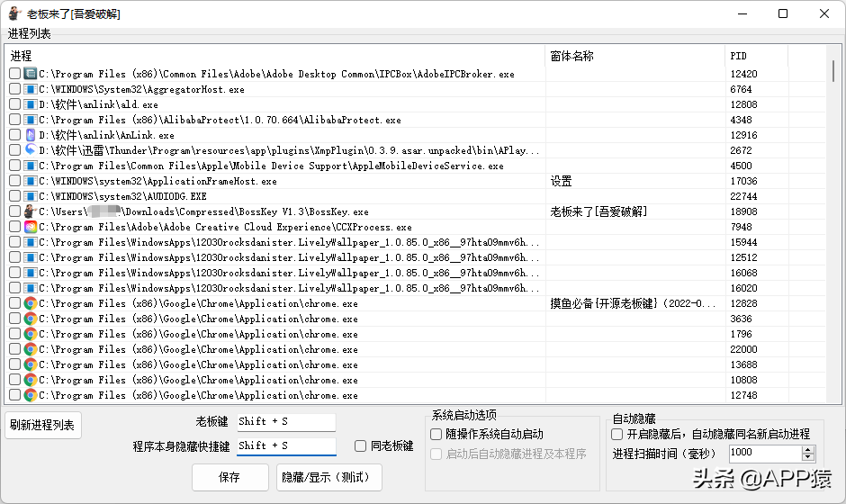Click PID 16068 cell
The image size is (846, 504).
[x=744, y=273]
